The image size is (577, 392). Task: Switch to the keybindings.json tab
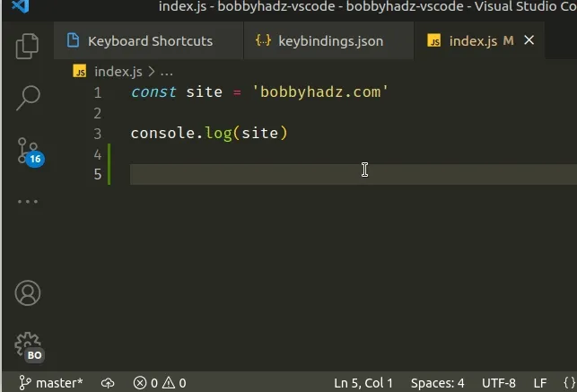pos(328,41)
